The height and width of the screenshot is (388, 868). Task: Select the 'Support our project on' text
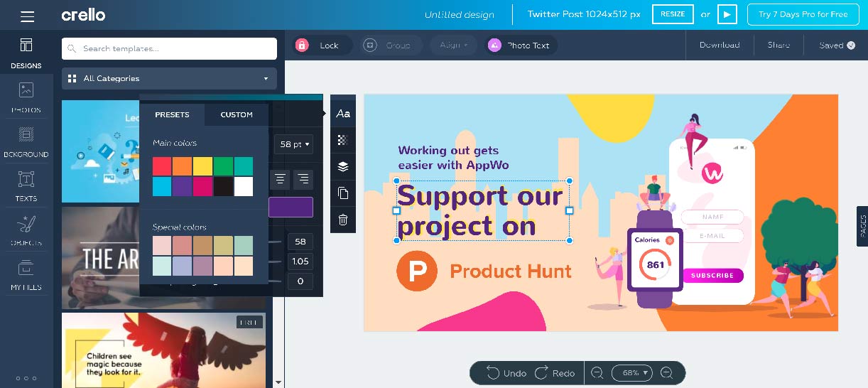coord(482,210)
